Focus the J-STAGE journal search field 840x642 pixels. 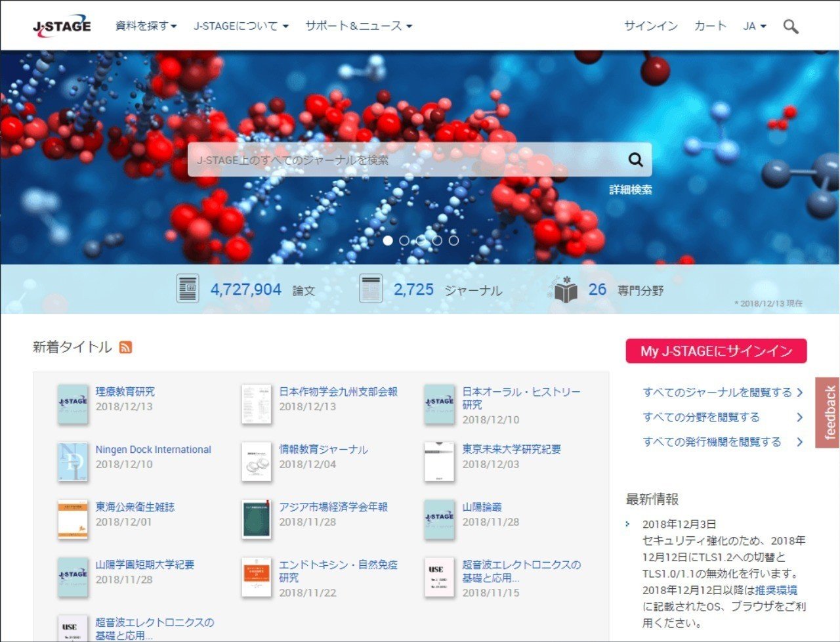click(x=420, y=160)
